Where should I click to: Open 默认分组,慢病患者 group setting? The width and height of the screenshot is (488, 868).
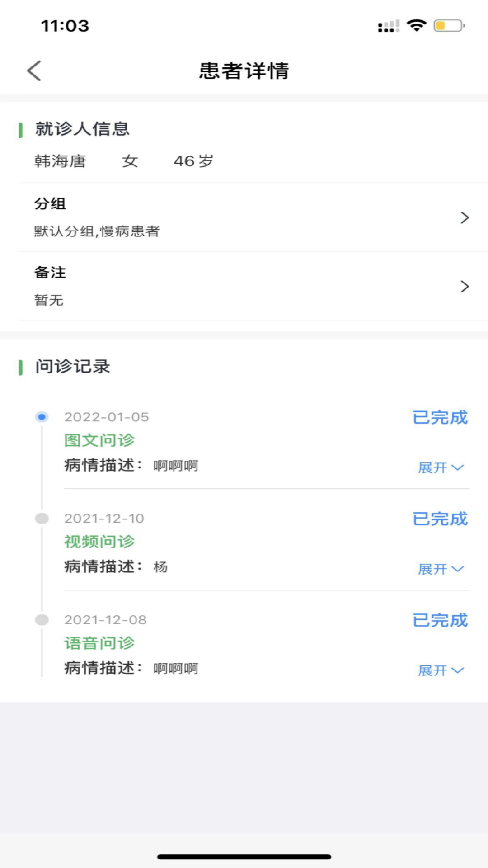click(x=97, y=231)
